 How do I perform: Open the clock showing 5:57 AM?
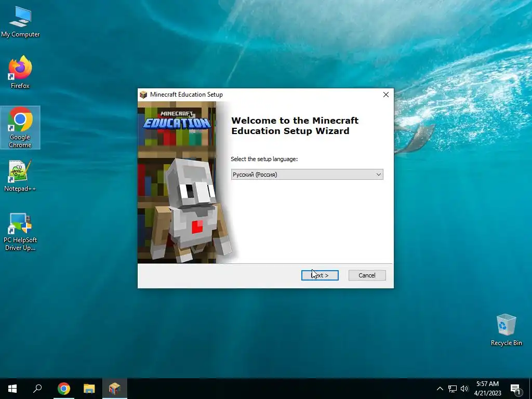coord(487,389)
